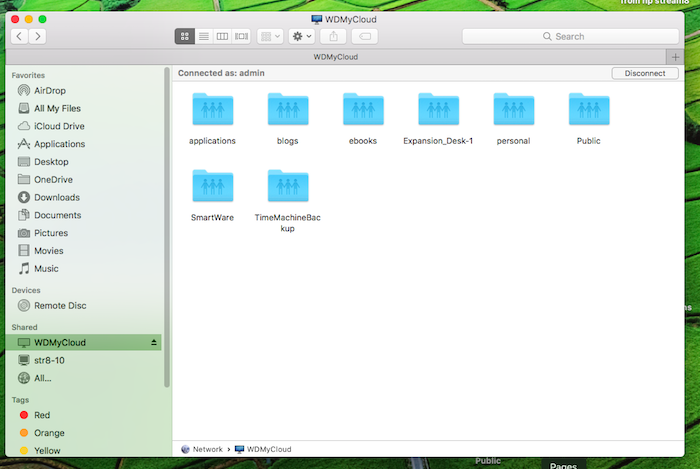
Task: Open Desktop in sidebar
Action: coord(85,162)
